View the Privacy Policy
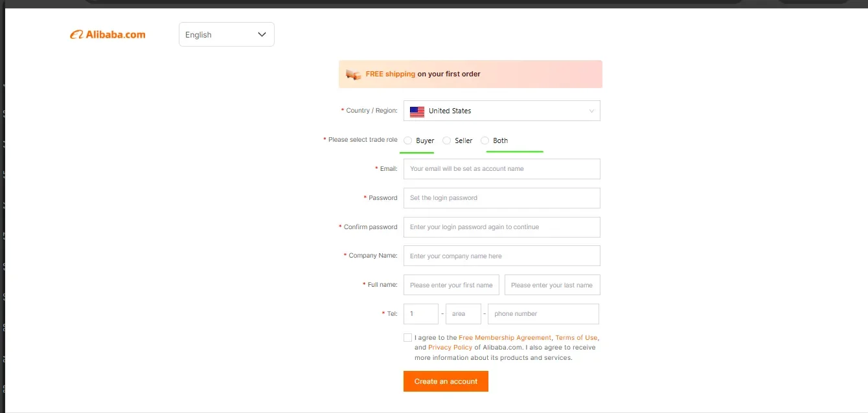 pyautogui.click(x=450, y=347)
